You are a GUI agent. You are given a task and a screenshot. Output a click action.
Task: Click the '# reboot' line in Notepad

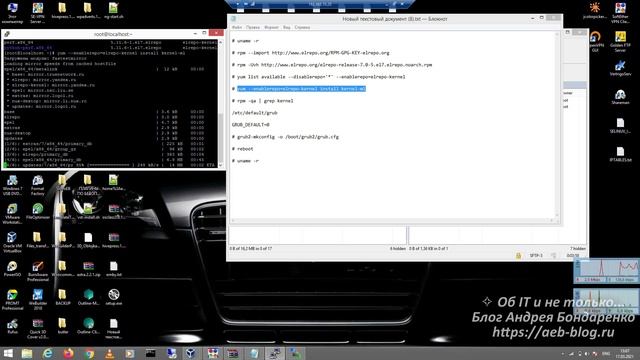pos(242,149)
